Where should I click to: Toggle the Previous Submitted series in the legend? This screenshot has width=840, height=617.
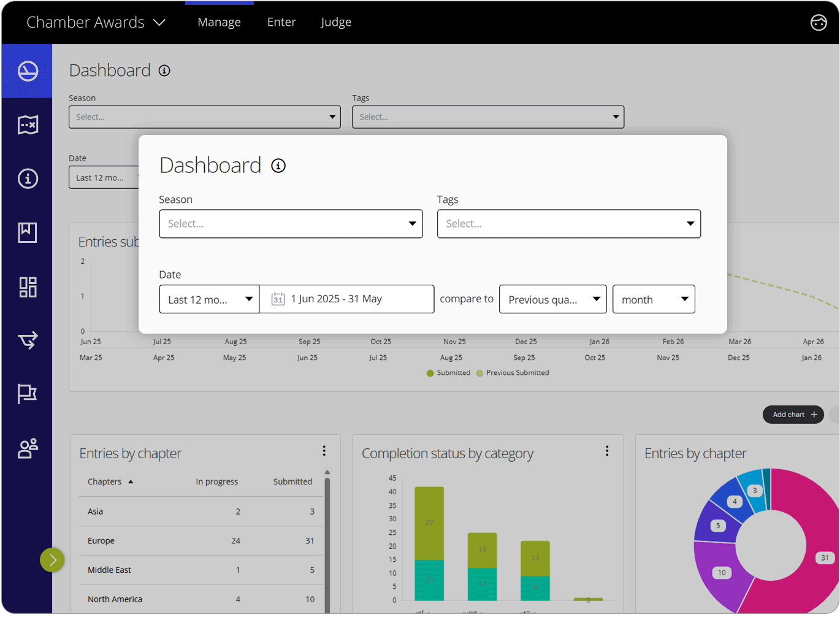pyautogui.click(x=513, y=373)
